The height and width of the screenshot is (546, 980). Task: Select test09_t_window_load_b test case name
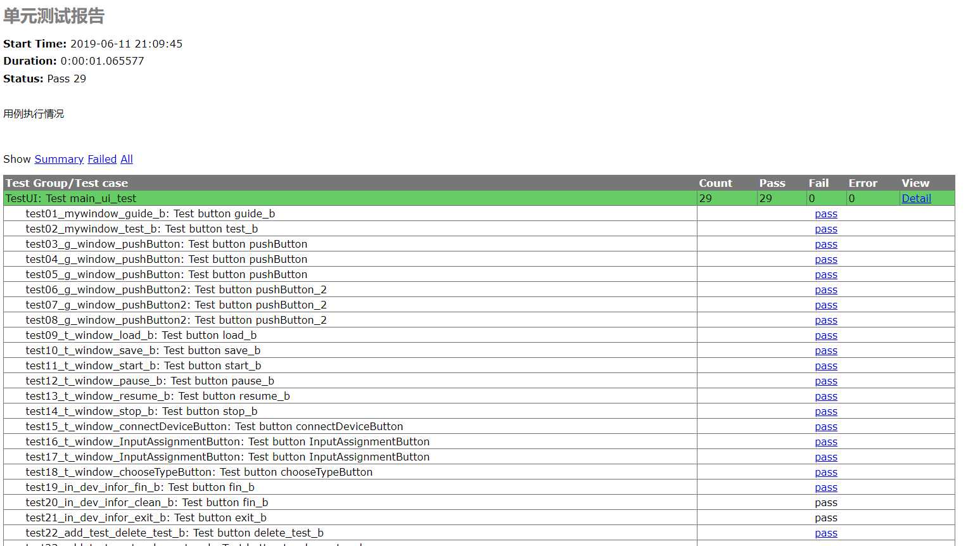coord(141,335)
